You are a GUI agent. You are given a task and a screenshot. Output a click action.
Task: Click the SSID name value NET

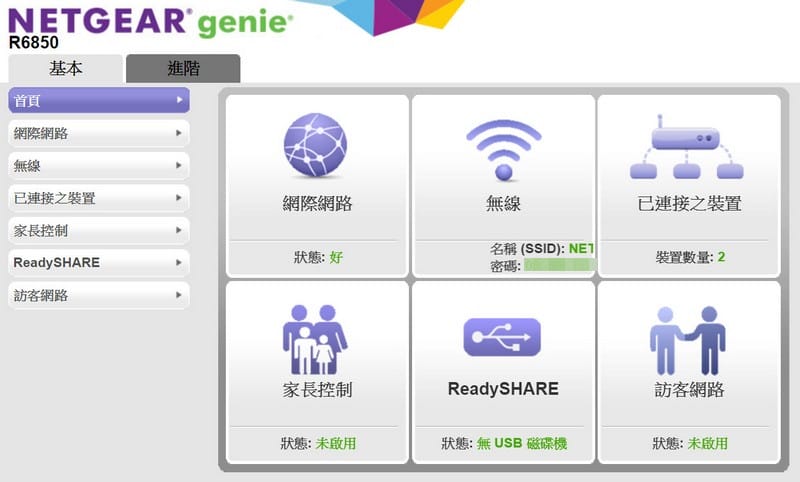581,248
